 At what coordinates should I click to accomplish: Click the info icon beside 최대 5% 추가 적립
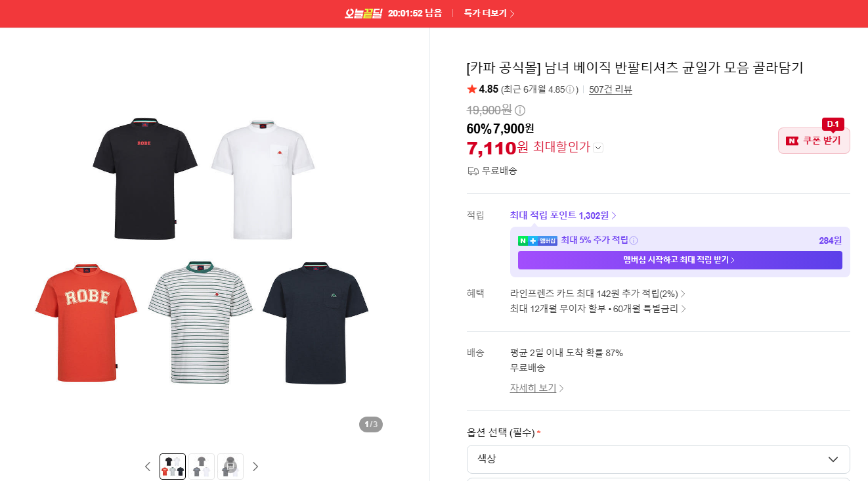[x=634, y=240]
